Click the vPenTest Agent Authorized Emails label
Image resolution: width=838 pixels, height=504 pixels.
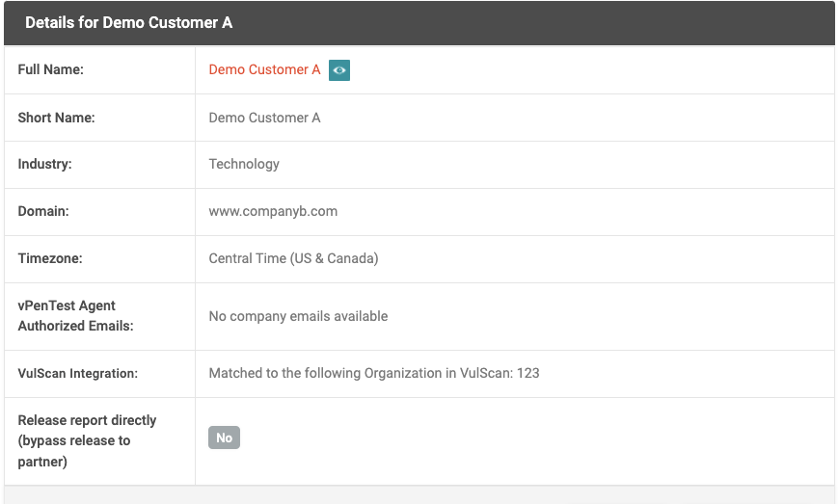(75, 316)
